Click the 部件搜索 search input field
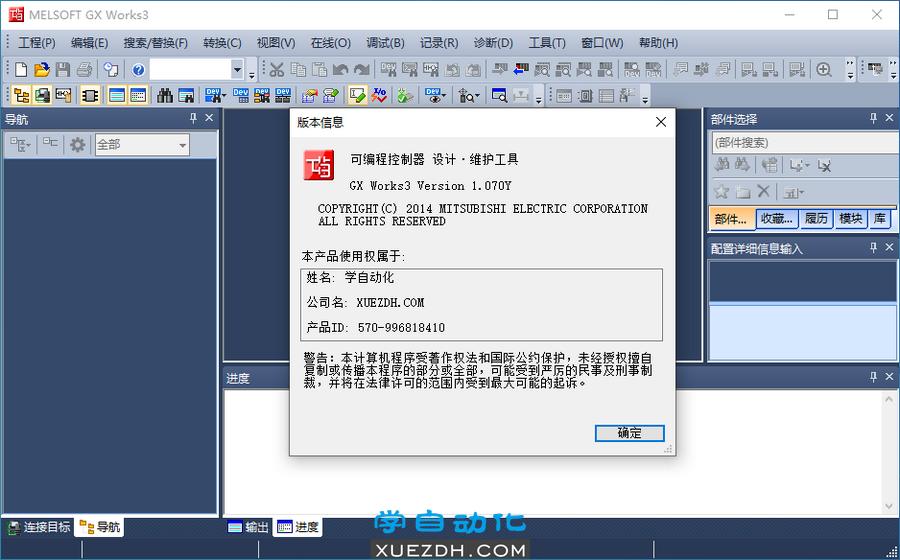The height and width of the screenshot is (560, 900). (805, 142)
